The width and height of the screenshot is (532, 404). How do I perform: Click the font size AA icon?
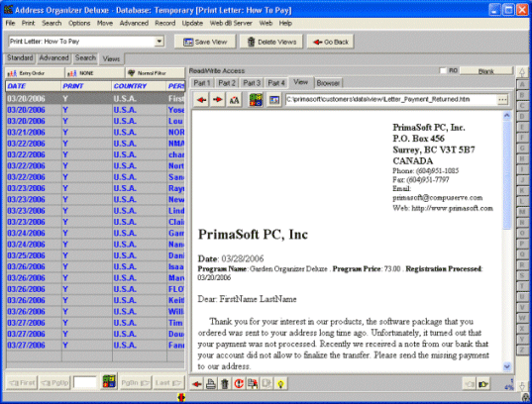click(x=234, y=100)
